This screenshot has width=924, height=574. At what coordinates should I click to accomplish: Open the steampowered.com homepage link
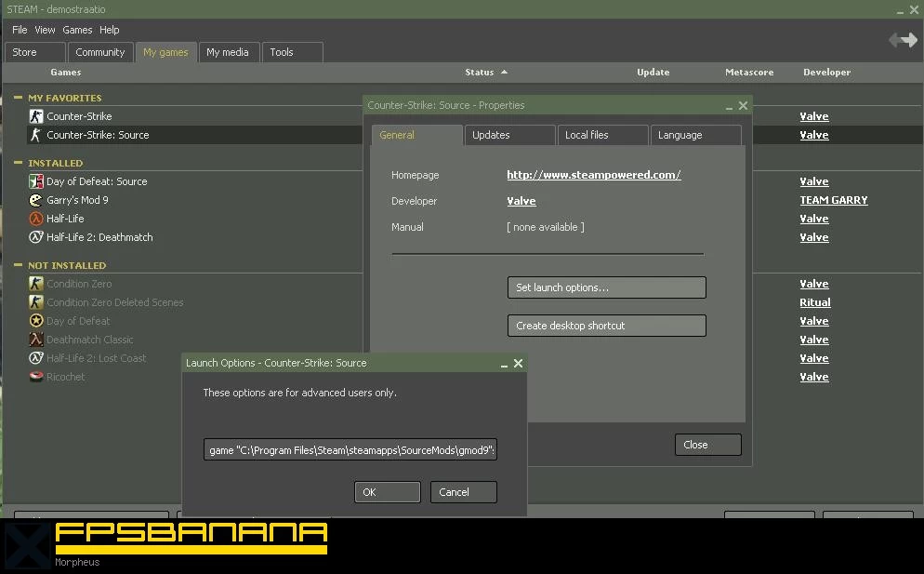click(593, 175)
